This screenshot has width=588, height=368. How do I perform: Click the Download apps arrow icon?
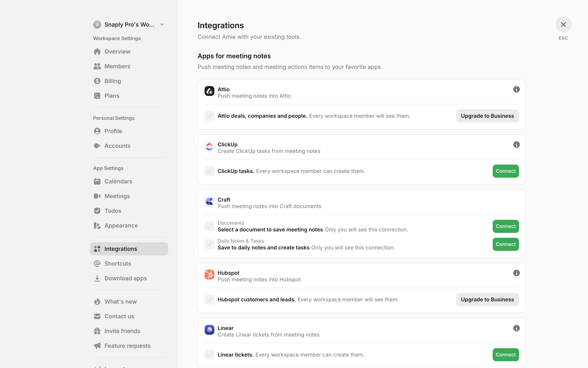(x=97, y=278)
